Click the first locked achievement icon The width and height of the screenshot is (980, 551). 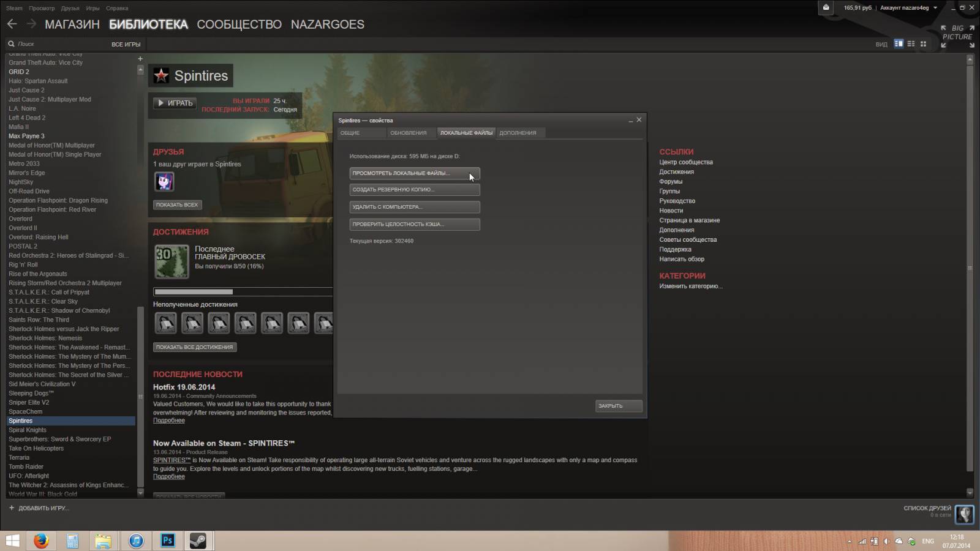[x=165, y=323]
